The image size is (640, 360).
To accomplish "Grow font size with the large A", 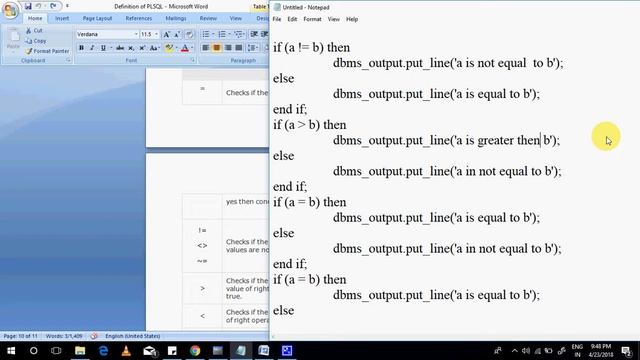I will point(167,35).
